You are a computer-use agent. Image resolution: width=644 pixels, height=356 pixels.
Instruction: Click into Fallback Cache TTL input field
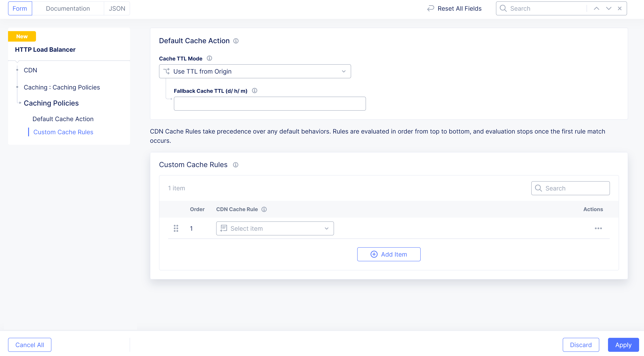(x=269, y=103)
